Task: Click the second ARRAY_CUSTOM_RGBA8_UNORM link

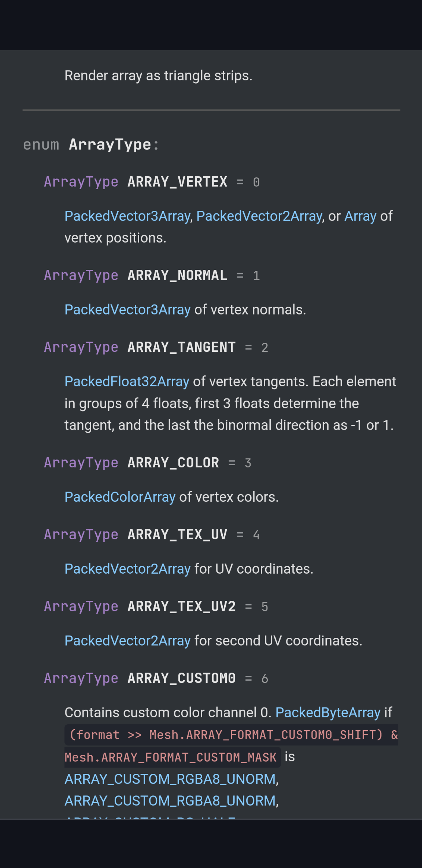Action: [170, 801]
